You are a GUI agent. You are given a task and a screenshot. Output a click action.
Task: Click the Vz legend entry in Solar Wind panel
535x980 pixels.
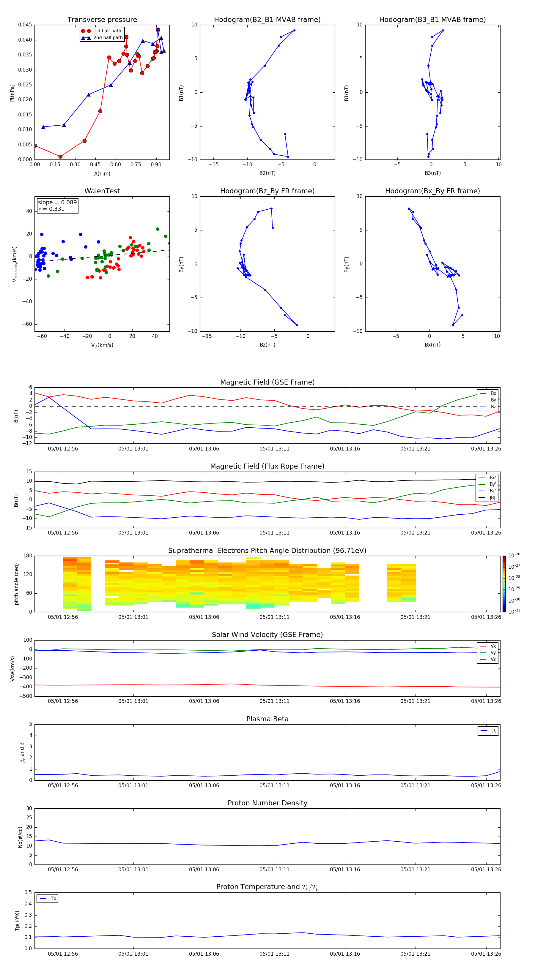[x=488, y=659]
